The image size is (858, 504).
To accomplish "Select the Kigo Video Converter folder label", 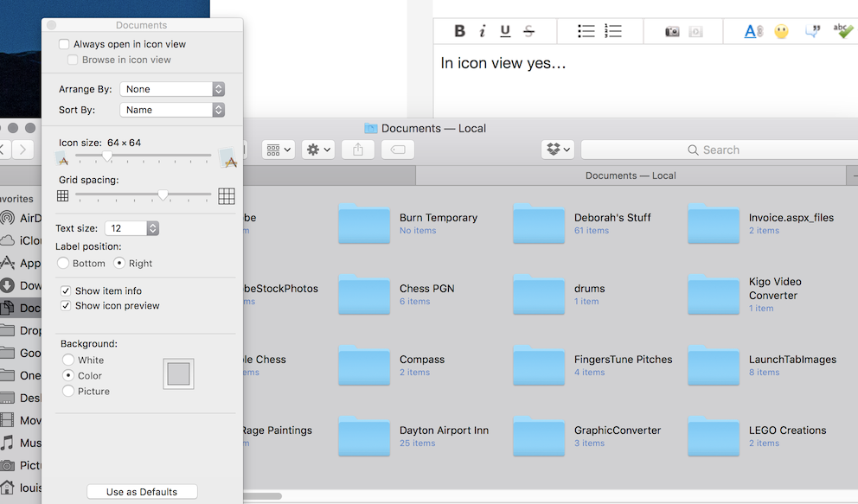I will (775, 288).
